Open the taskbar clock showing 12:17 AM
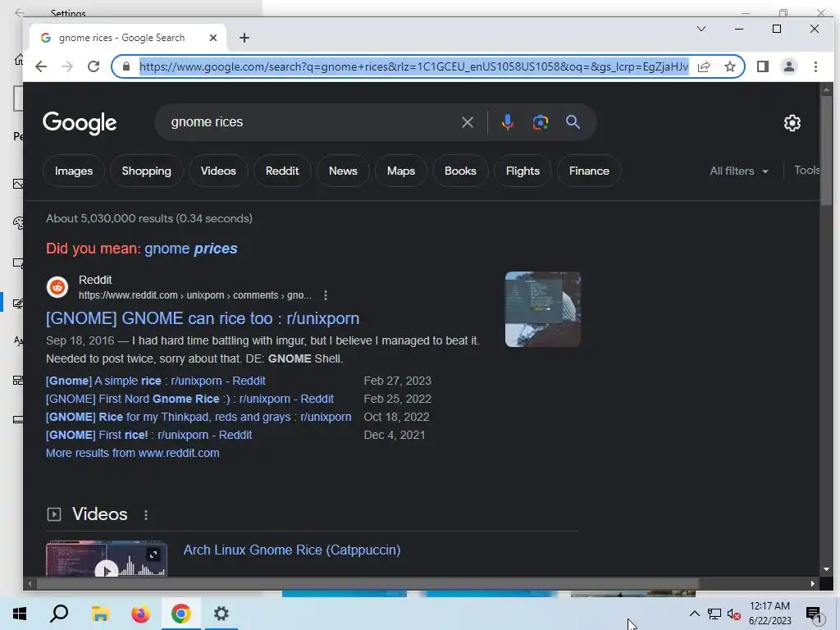The width and height of the screenshot is (840, 630). 769,614
